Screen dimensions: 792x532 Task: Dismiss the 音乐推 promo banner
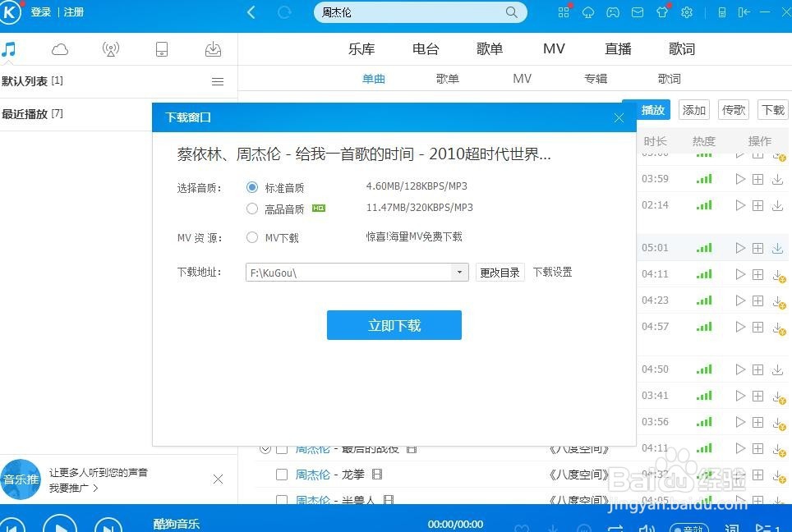[x=219, y=479]
